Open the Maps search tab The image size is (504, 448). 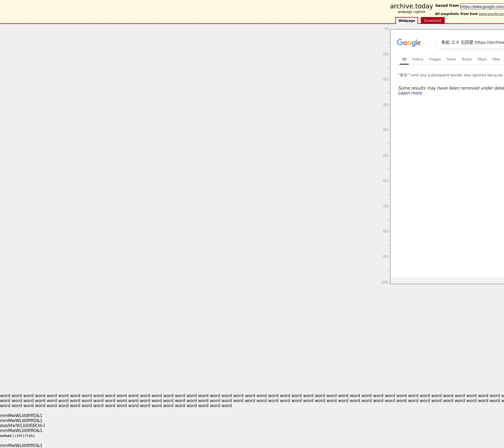tap(482, 59)
